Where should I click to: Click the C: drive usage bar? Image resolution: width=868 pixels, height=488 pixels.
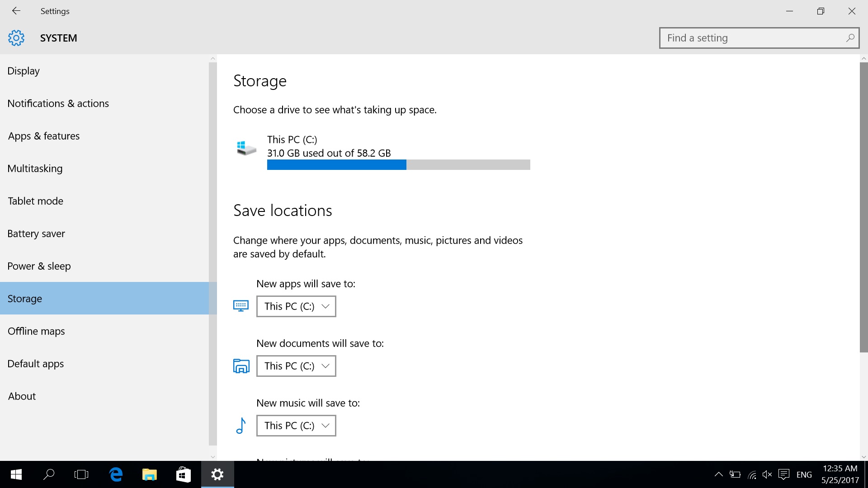[398, 165]
